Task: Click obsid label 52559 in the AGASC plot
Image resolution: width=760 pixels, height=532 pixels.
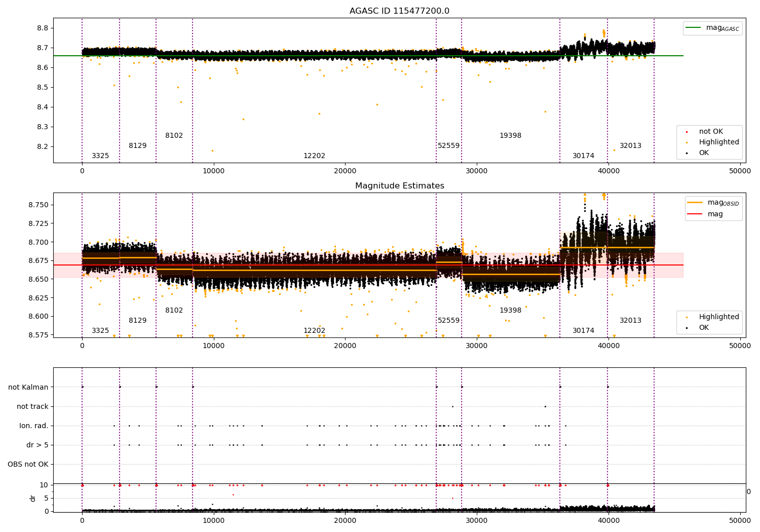Action: point(449,146)
